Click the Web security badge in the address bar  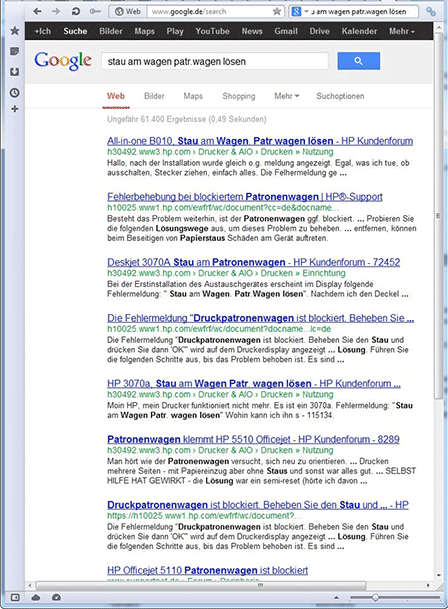tap(128, 12)
